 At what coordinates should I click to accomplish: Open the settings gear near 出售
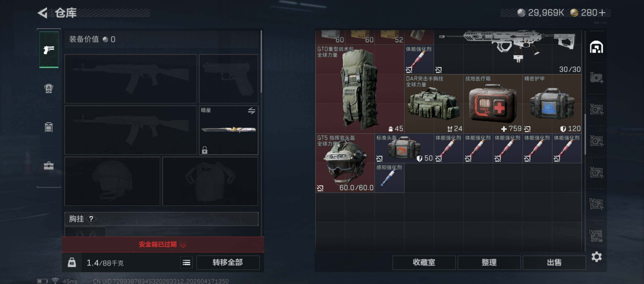596,257
